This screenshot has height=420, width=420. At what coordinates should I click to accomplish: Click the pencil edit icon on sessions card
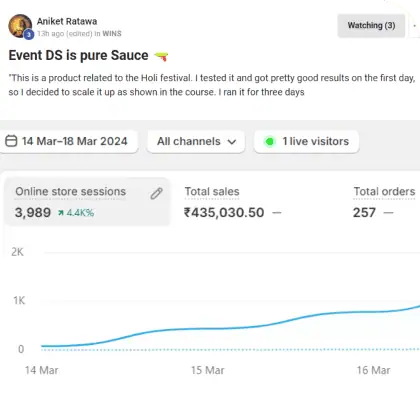[x=156, y=193]
